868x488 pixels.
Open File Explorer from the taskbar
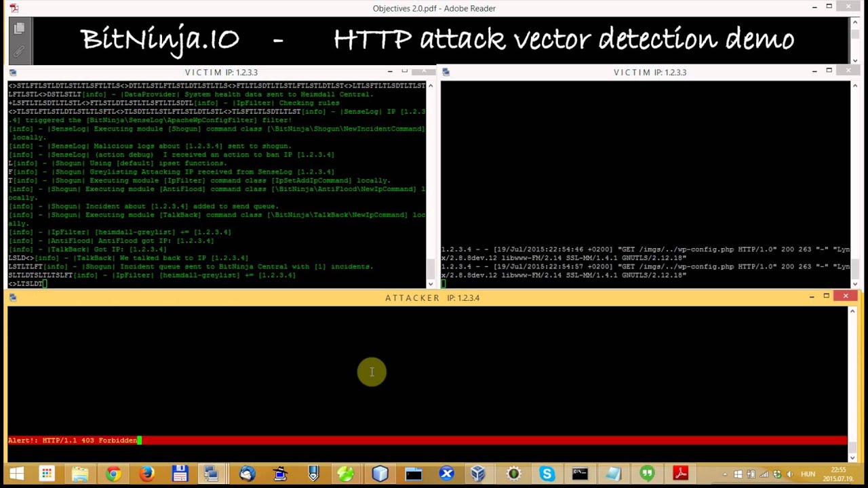point(80,473)
